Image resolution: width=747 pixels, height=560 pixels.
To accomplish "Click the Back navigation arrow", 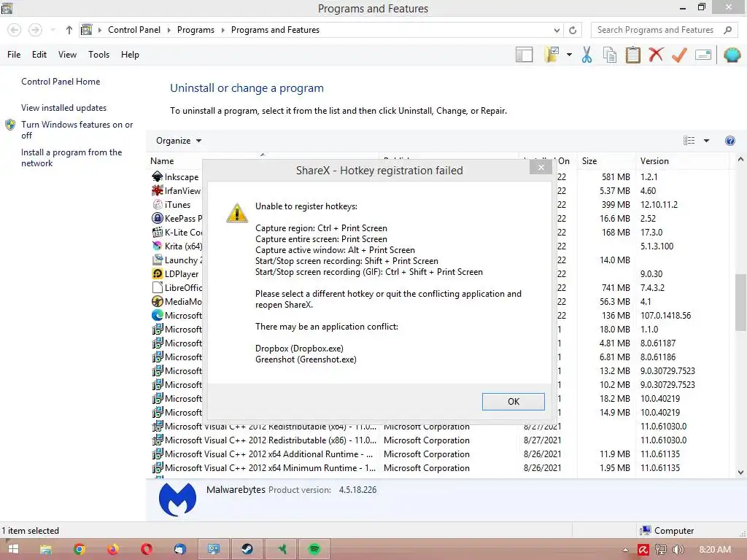I will pos(15,30).
